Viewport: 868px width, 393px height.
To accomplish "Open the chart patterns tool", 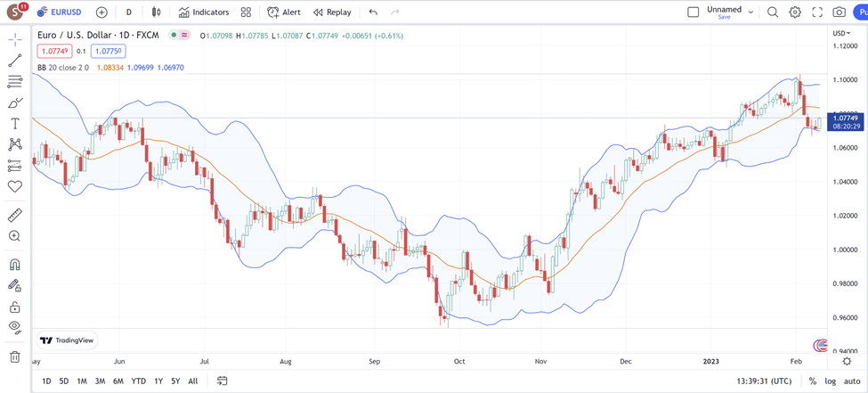I will point(15,144).
